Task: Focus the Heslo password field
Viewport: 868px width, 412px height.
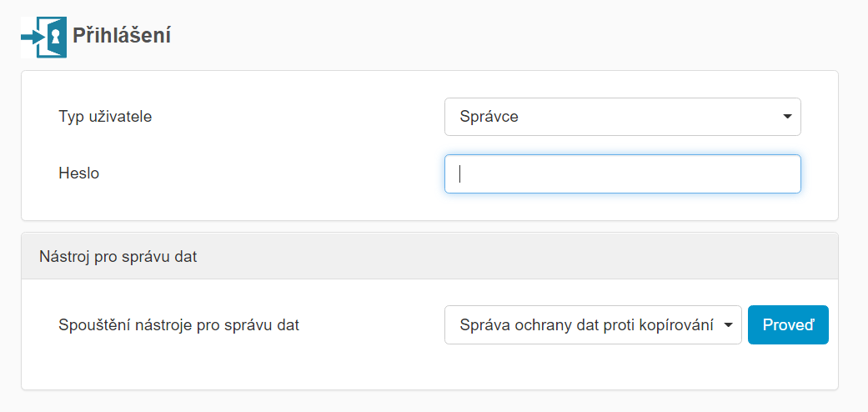Action: pyautogui.click(x=622, y=173)
